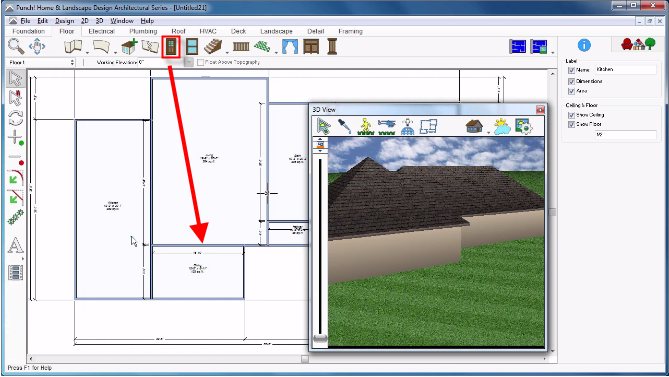Click the house render style icon
The image size is (669, 377).
474,126
